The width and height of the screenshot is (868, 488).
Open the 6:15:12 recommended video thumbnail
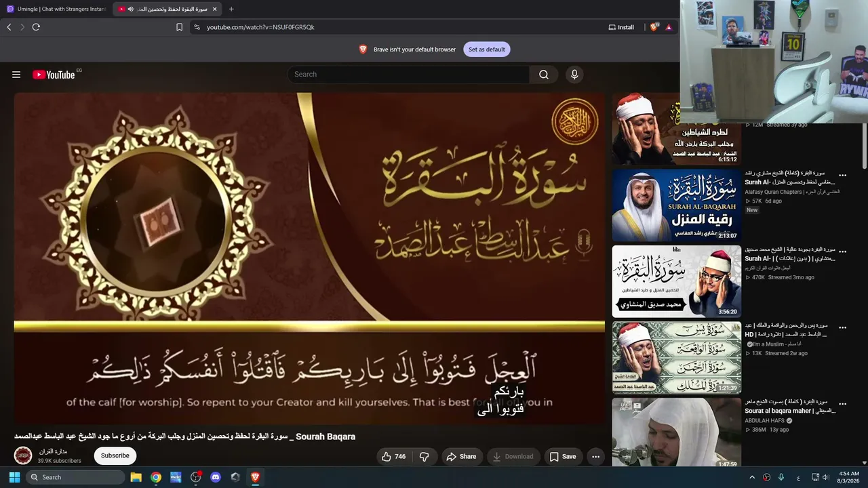[676, 129]
